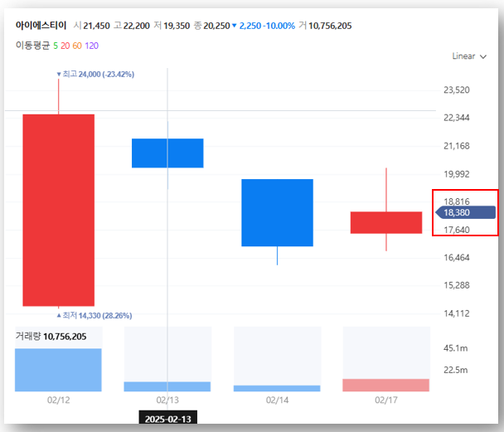Select the 02/14 blue candlestick

pyautogui.click(x=277, y=212)
